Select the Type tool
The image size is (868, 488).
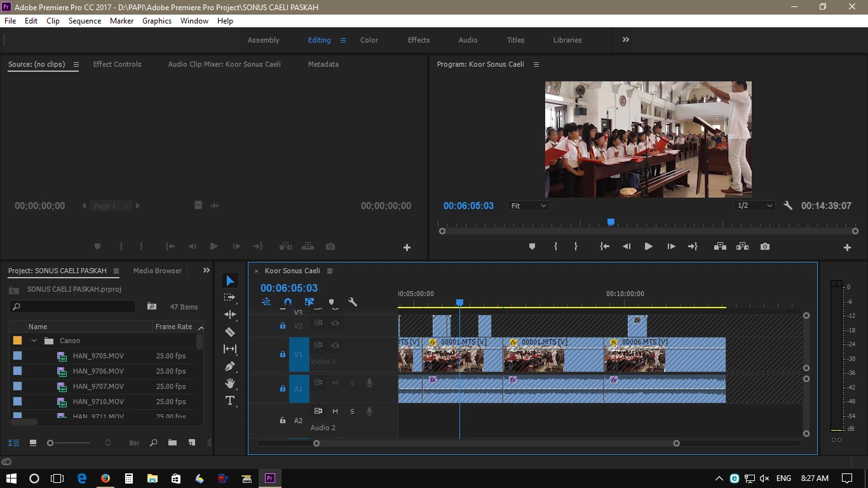coord(230,400)
